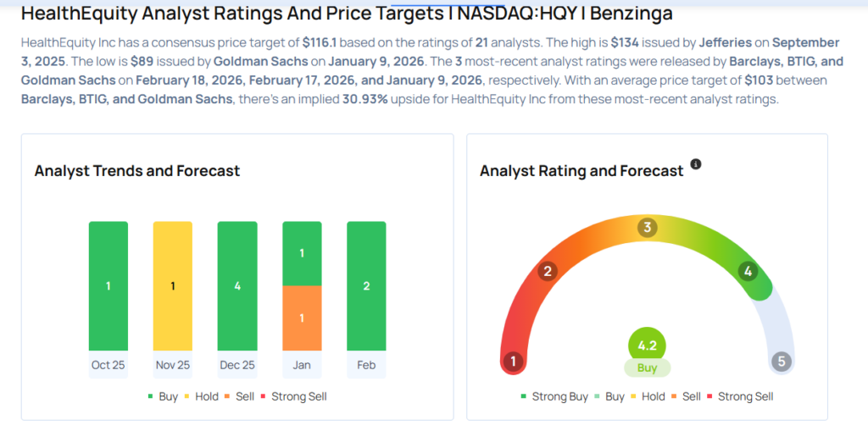868x431 pixels.
Task: Select the yellow Nov 25 hold bar
Action: pyautogui.click(x=173, y=286)
